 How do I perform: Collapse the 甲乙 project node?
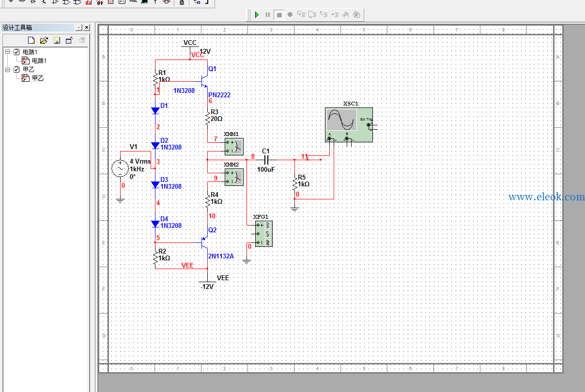point(8,69)
